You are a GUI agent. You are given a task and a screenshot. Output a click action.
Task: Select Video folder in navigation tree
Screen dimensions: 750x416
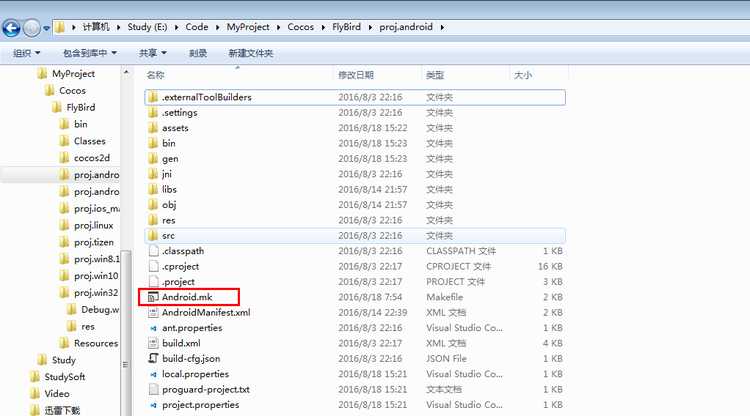57,394
